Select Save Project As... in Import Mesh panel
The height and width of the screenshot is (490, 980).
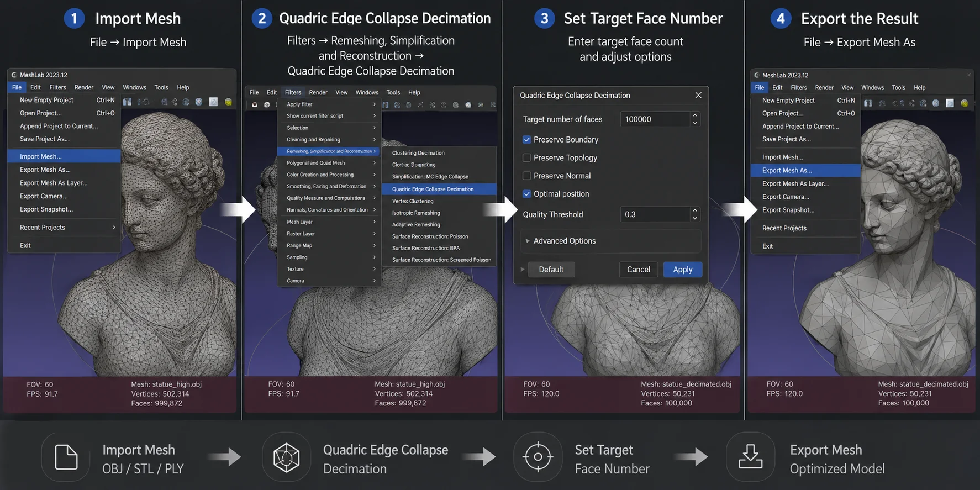coord(64,139)
